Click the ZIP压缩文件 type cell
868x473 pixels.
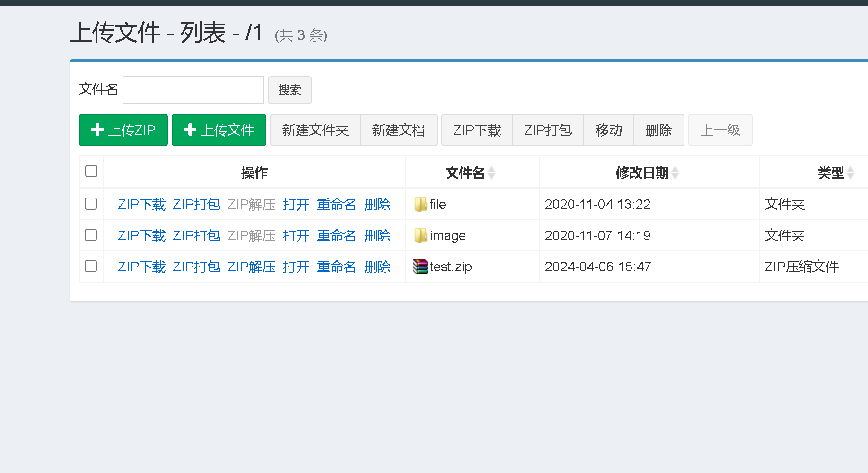802,267
